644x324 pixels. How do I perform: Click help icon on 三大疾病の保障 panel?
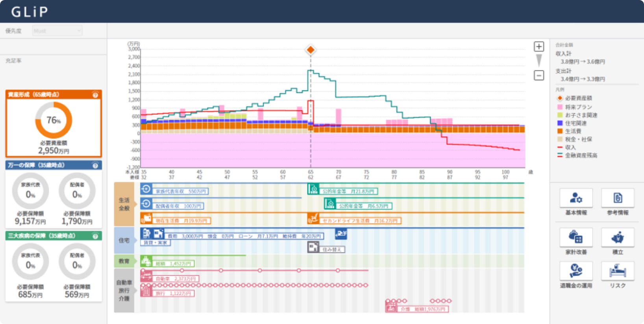point(95,236)
